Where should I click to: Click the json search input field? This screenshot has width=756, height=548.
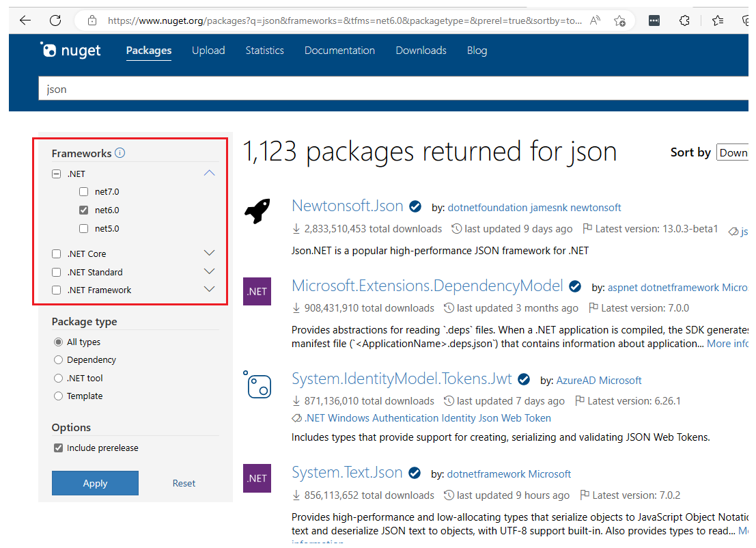coord(393,90)
